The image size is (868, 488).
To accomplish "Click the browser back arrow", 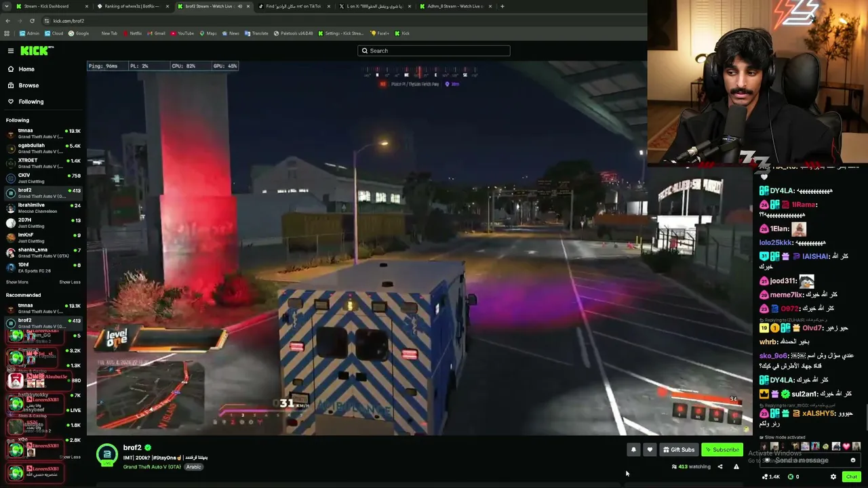I will 7,21.
